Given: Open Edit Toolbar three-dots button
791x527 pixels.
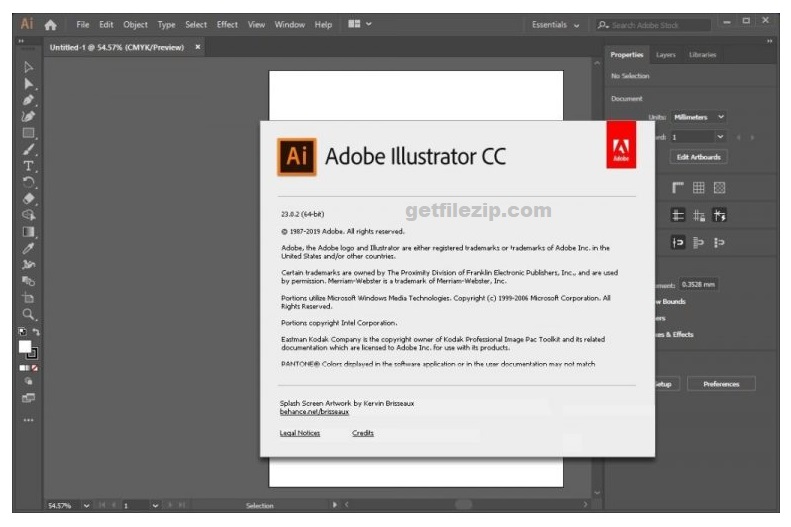Looking at the screenshot, I should 28,420.
